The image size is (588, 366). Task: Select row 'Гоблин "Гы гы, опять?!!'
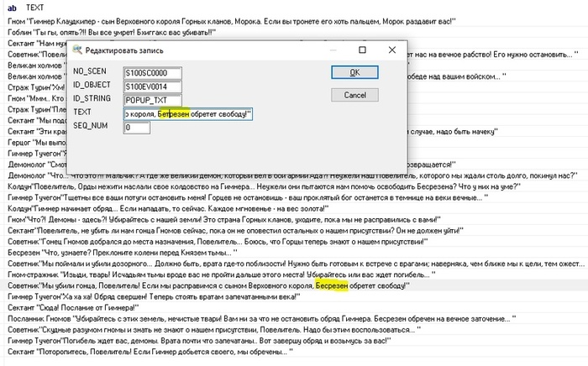point(294,32)
